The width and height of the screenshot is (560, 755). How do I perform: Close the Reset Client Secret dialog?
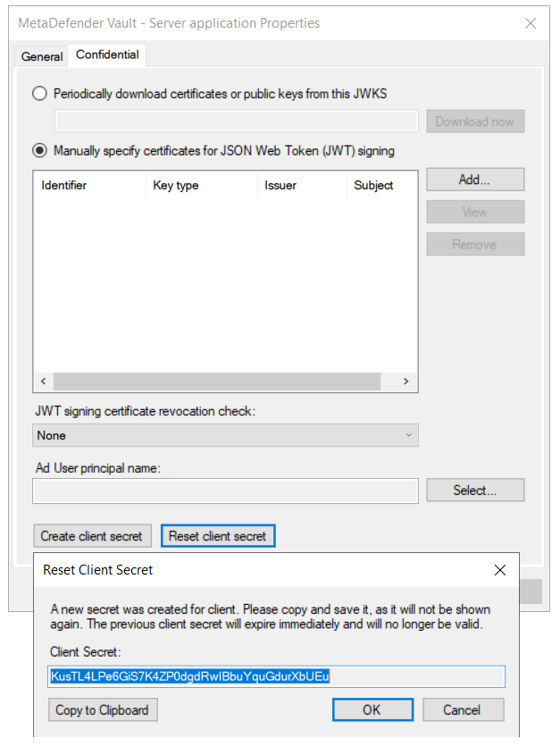point(500,570)
